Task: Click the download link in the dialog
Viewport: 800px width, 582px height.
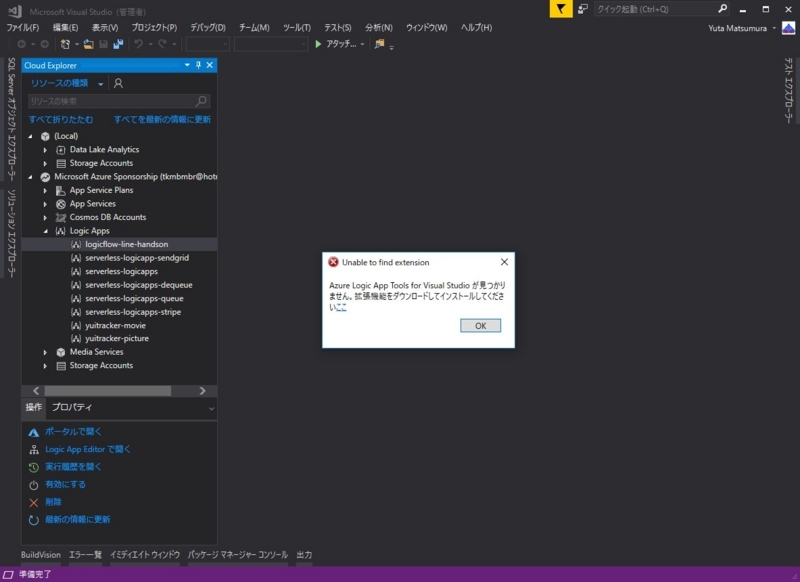Action: [x=341, y=308]
